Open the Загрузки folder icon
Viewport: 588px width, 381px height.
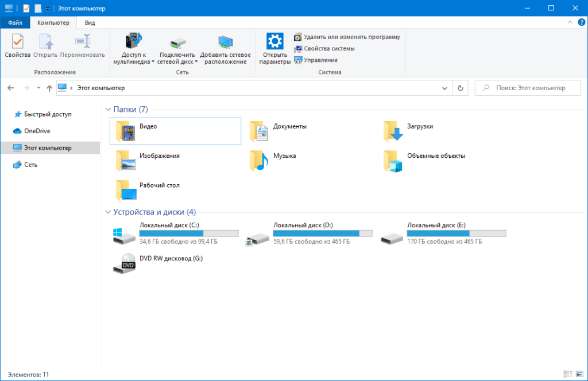(393, 131)
